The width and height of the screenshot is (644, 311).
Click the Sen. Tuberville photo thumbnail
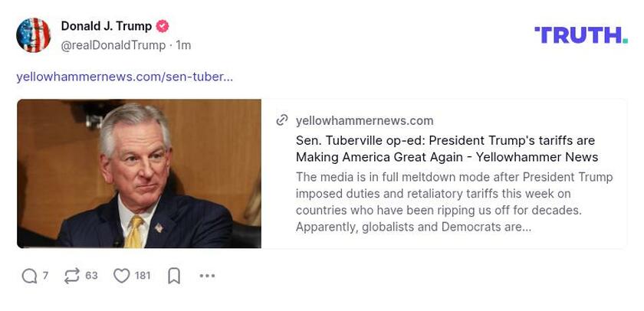139,174
